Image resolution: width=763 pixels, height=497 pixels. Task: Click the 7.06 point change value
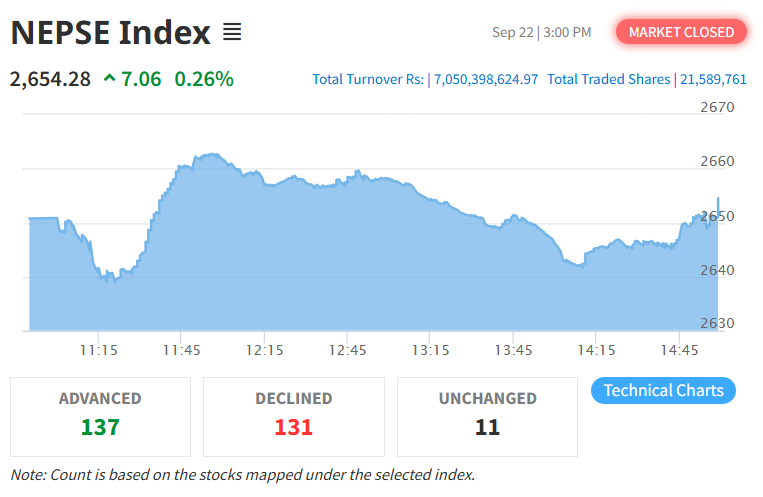point(141,79)
